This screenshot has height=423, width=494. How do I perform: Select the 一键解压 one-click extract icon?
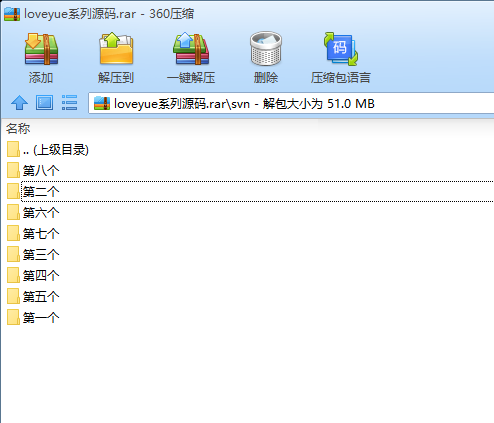[x=191, y=49]
